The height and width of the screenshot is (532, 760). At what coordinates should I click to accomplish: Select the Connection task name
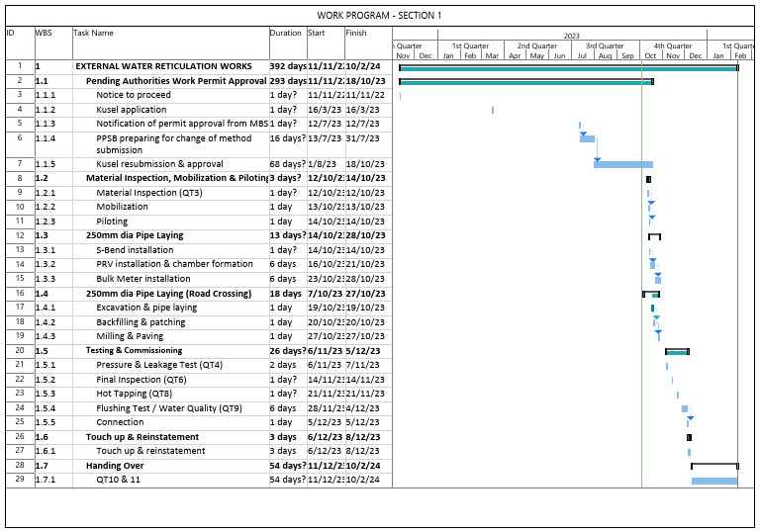[120, 422]
